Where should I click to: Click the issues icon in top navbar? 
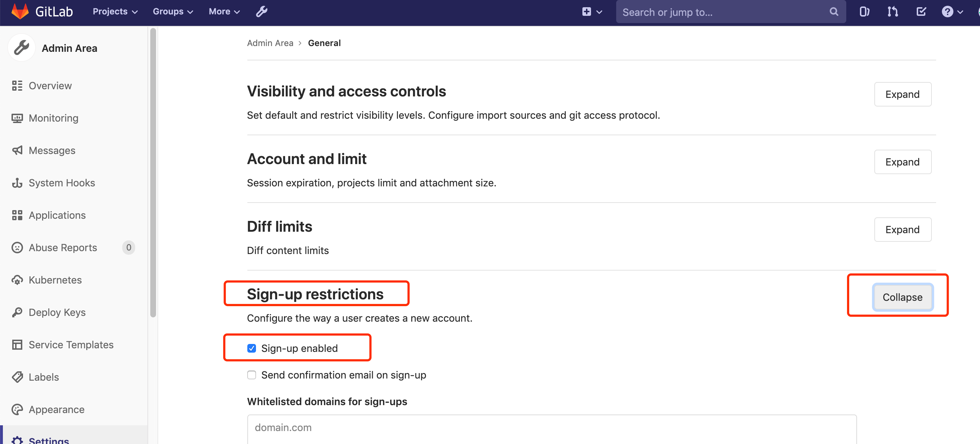864,12
